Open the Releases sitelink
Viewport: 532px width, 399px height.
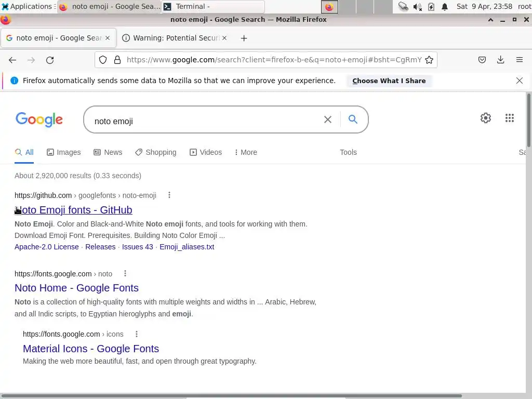(100, 247)
